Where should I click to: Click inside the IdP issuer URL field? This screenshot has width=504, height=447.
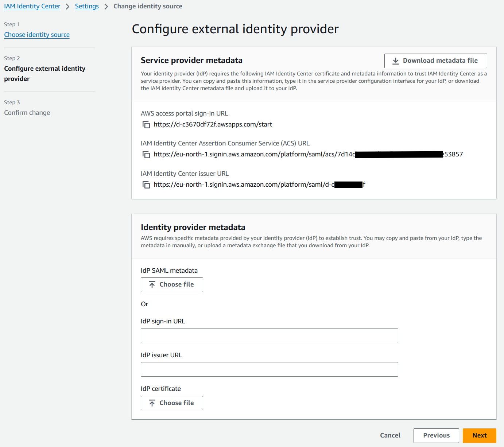(x=269, y=369)
